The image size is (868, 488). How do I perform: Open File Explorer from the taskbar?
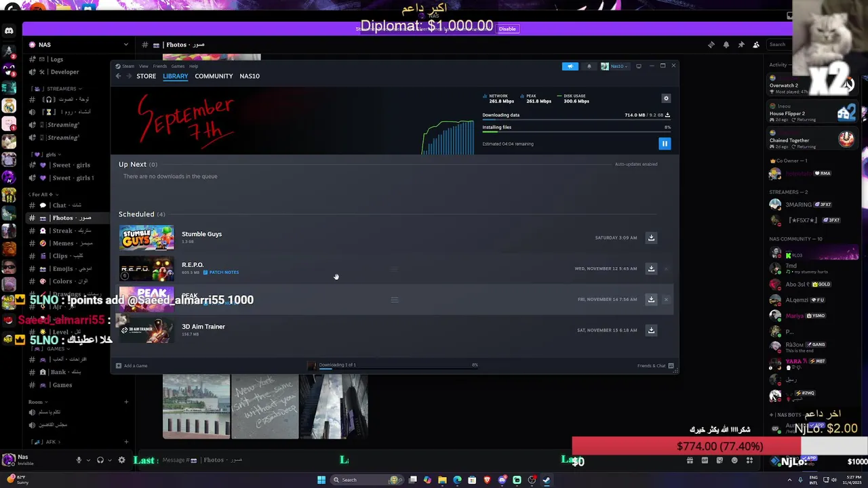[442, 480]
